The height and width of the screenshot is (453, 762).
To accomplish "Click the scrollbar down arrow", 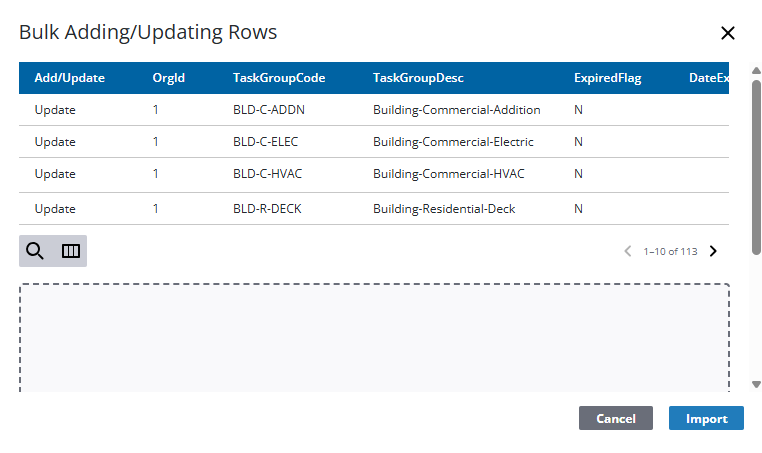I will pyautogui.click(x=756, y=385).
